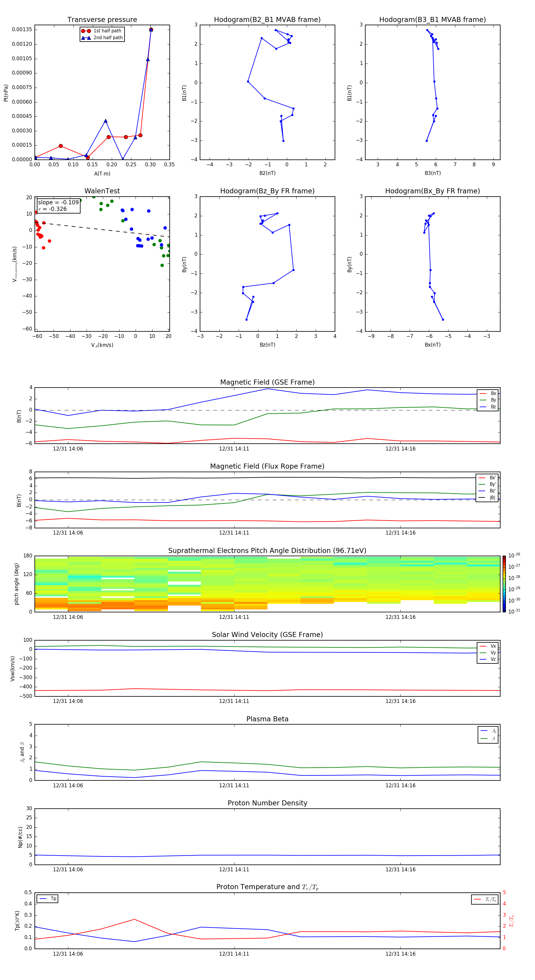Click the Tp(10^6K) y-axis label

pos(18,921)
